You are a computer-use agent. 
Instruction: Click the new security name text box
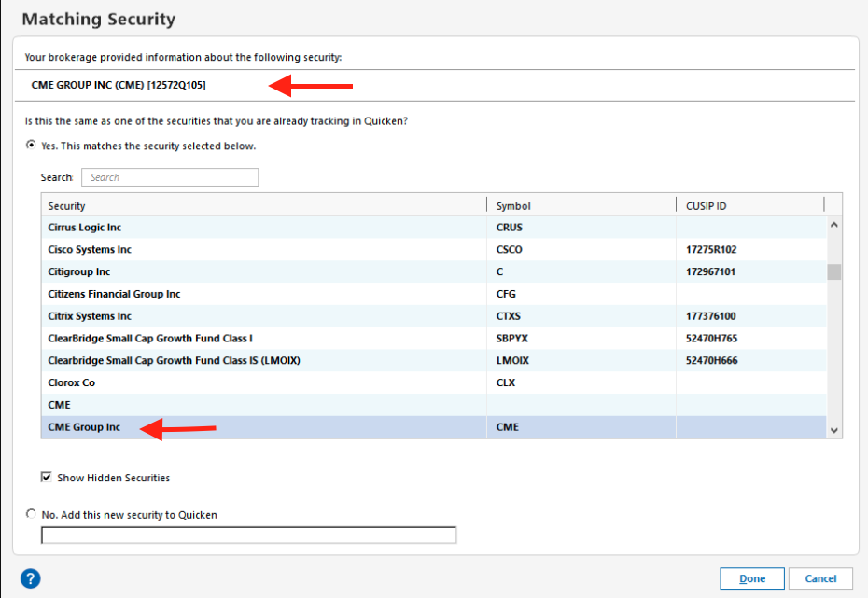click(x=248, y=535)
